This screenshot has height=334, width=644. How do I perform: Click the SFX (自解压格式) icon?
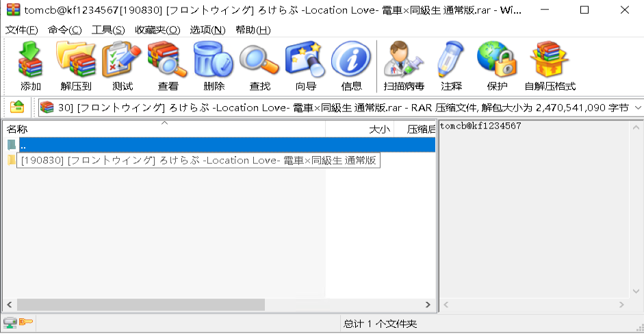pyautogui.click(x=550, y=66)
